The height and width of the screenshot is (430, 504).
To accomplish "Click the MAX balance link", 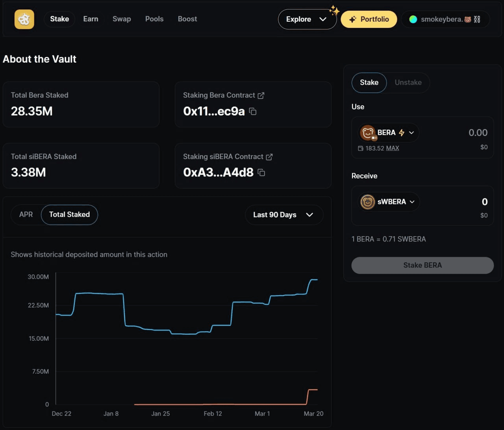I will 392,148.
